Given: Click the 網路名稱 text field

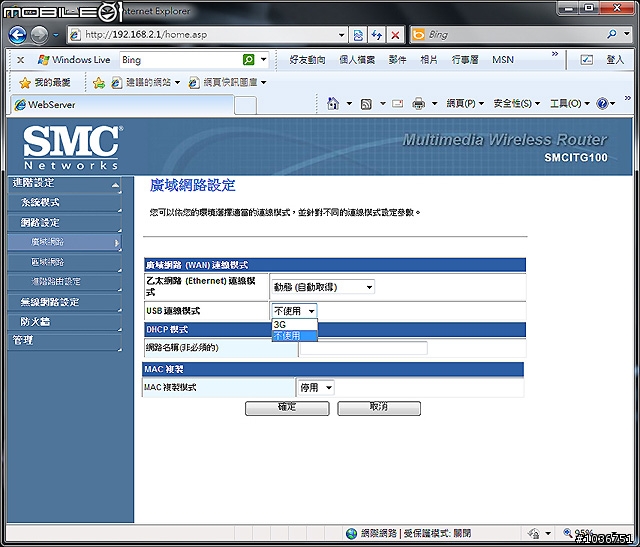Looking at the screenshot, I should click(x=364, y=348).
